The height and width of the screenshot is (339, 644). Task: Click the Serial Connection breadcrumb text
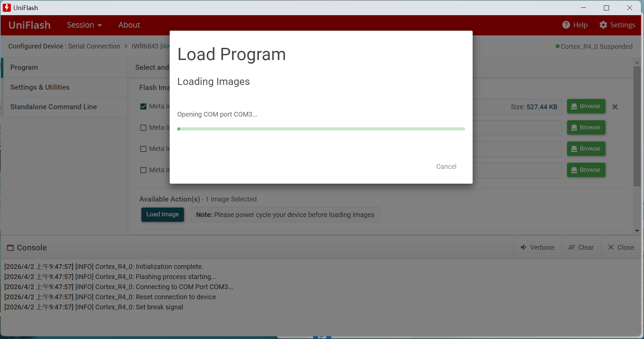tap(94, 46)
